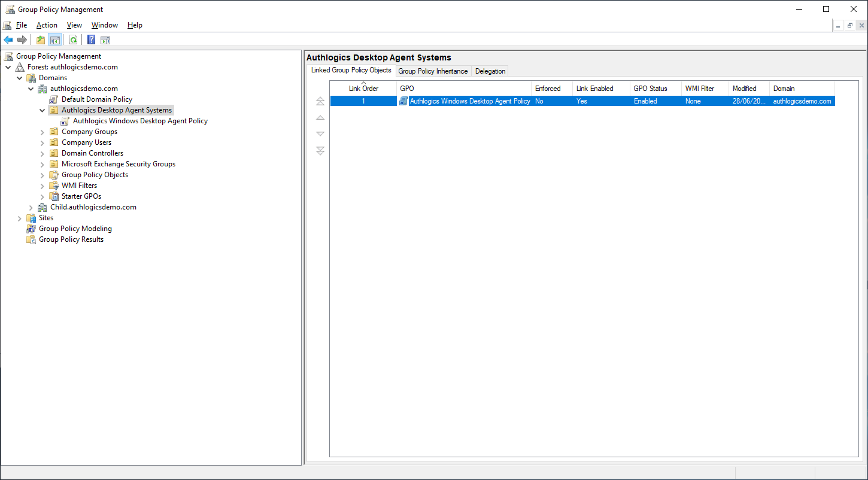The image size is (868, 480).
Task: Collapse Authlogics Desktop Agent Systems node
Action: pos(43,110)
